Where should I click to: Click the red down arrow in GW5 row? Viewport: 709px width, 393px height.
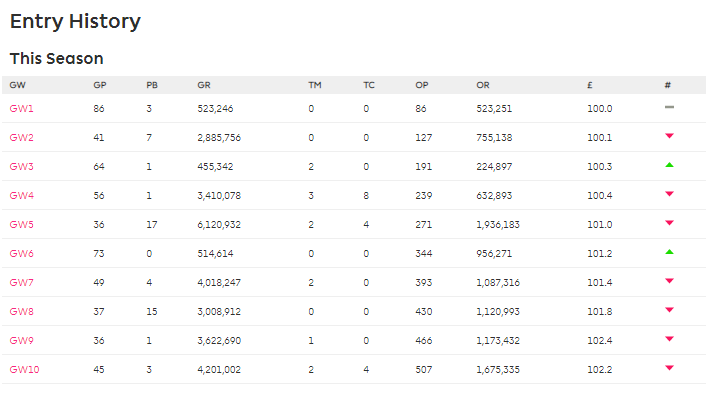point(669,223)
